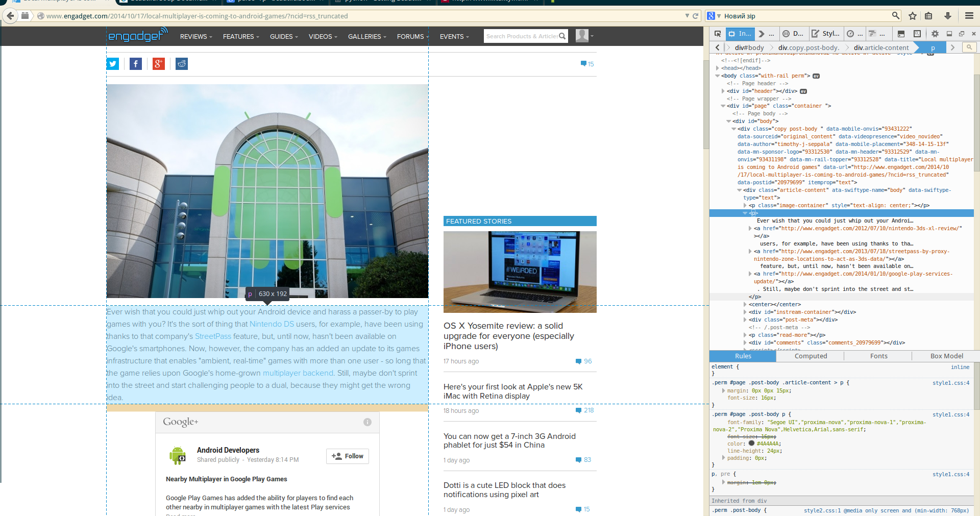Click the featured stories laptop thumbnail
The width and height of the screenshot is (980, 516).
point(520,272)
